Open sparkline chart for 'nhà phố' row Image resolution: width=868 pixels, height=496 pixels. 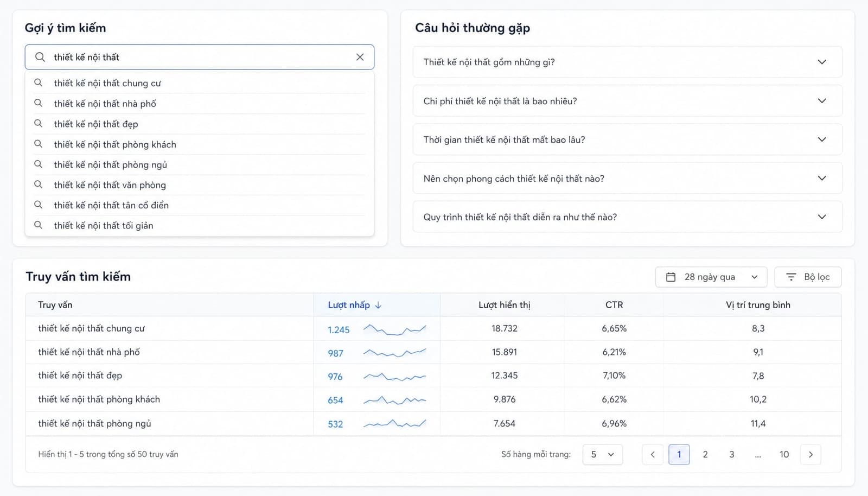[x=394, y=353]
